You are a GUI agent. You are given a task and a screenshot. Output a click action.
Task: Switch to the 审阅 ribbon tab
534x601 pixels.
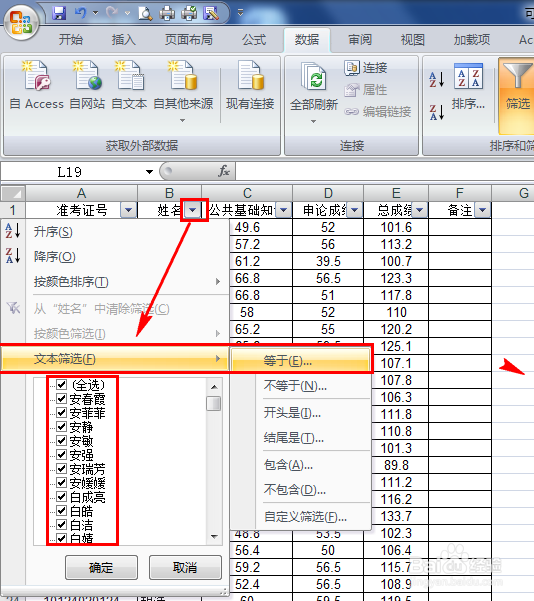coord(360,39)
